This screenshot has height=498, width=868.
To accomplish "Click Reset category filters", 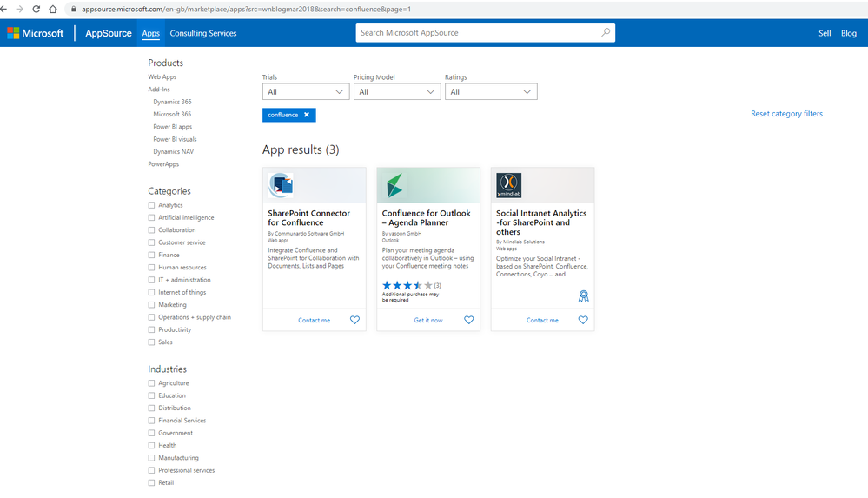I will click(786, 114).
